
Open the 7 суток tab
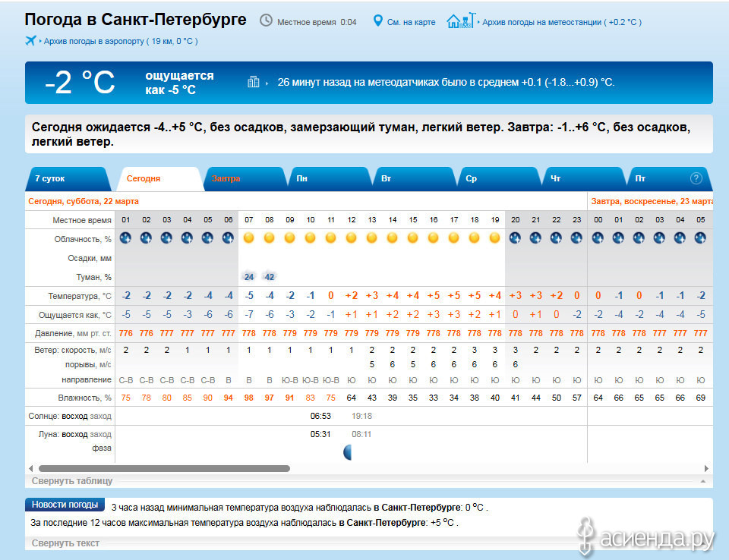point(68,179)
